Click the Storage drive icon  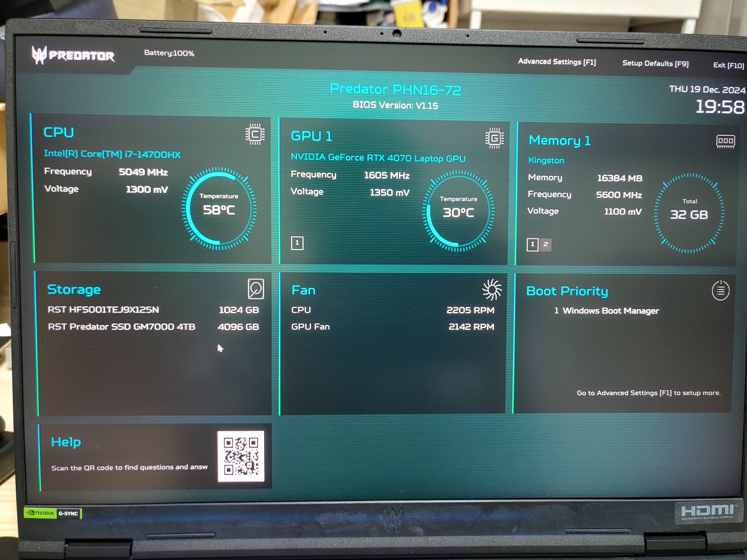(256, 289)
